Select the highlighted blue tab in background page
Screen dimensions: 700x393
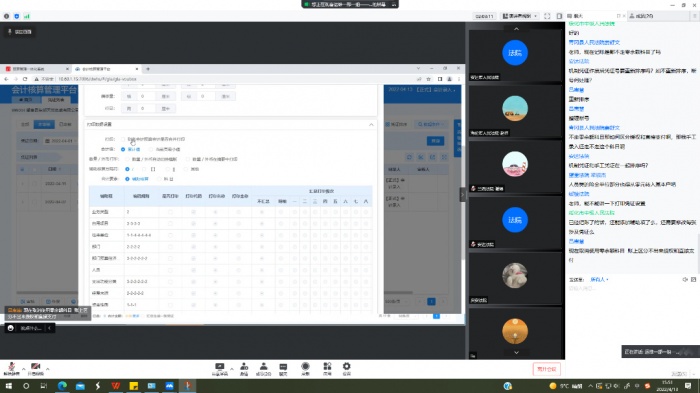point(44,124)
